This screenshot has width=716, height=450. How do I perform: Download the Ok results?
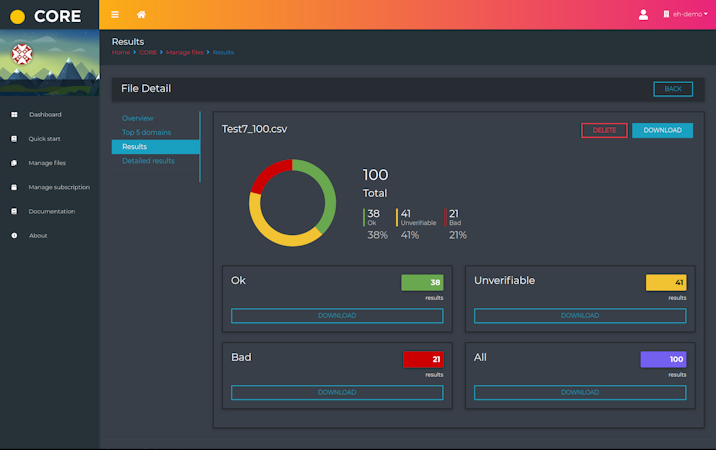click(337, 316)
